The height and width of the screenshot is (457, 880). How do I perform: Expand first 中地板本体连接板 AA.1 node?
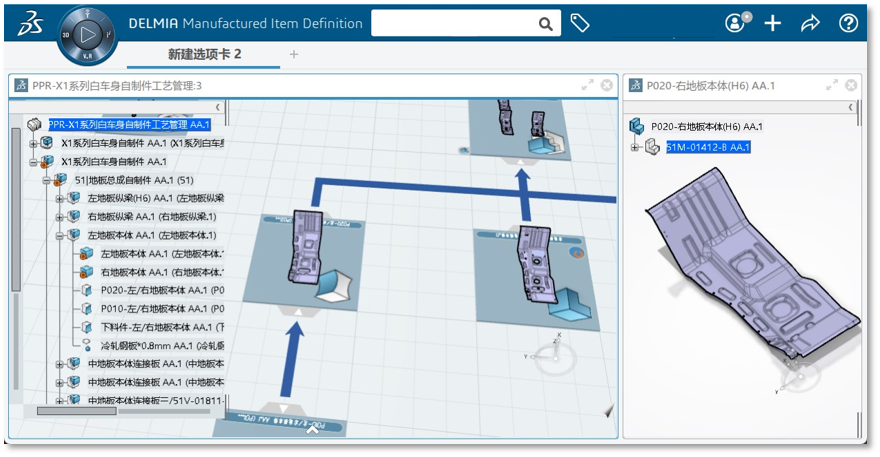click(59, 364)
